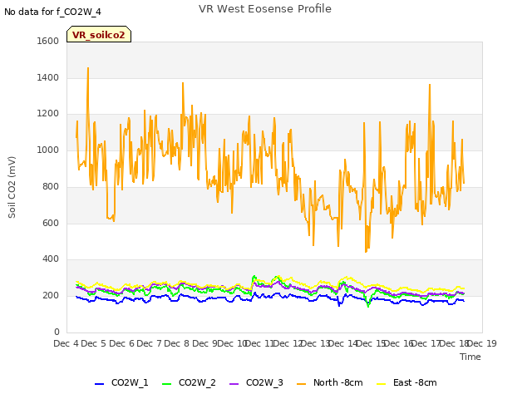Click the orange North -8cm legend swatch
The width and height of the screenshot is (532, 399).
[x=301, y=384]
